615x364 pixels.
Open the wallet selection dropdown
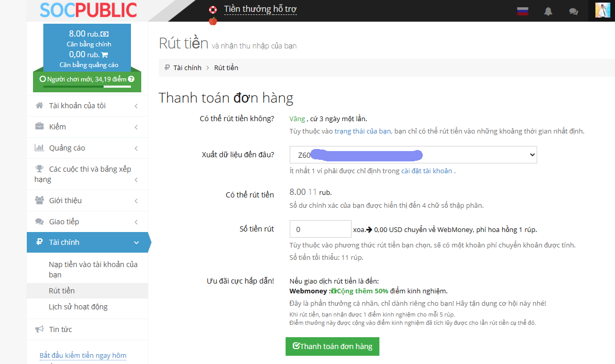click(413, 155)
